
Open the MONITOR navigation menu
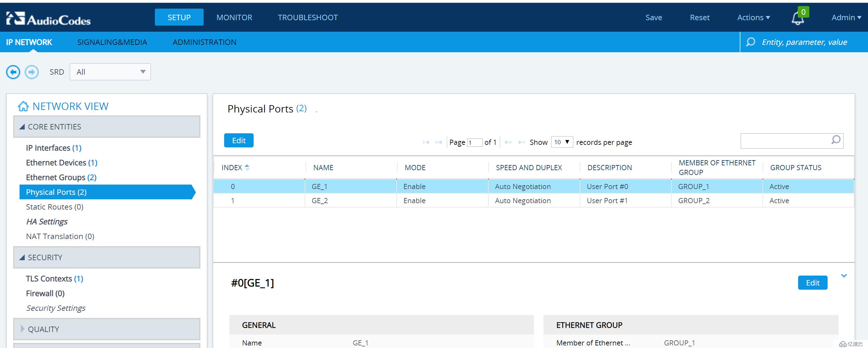234,17
